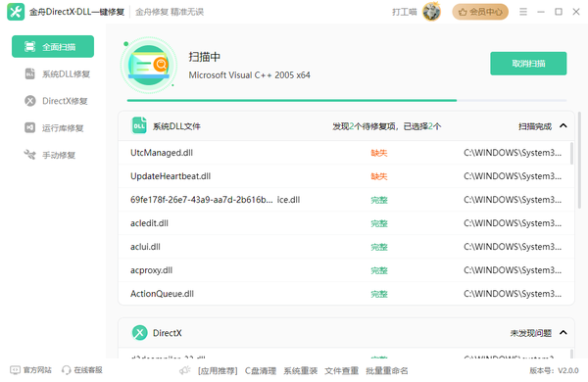Open the 会员中心 button
This screenshot has width=588, height=382.
point(480,12)
